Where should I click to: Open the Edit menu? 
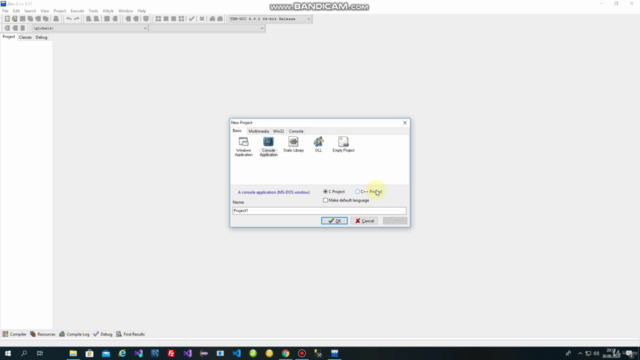[x=16, y=11]
